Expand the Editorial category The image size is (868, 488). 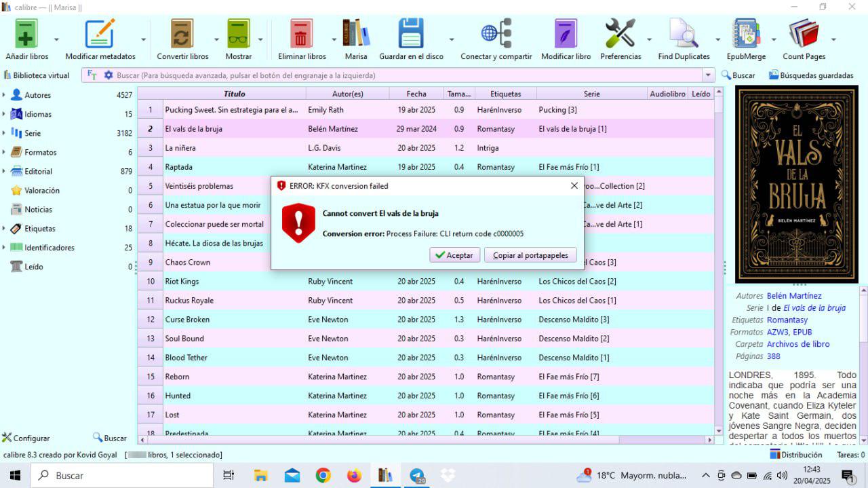(4, 171)
